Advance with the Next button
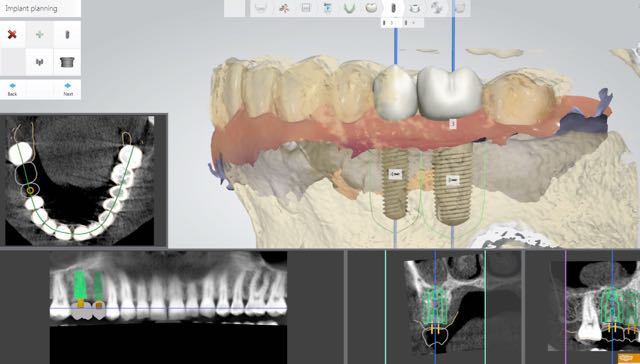Screen dimensions: 640x364 point(68,89)
